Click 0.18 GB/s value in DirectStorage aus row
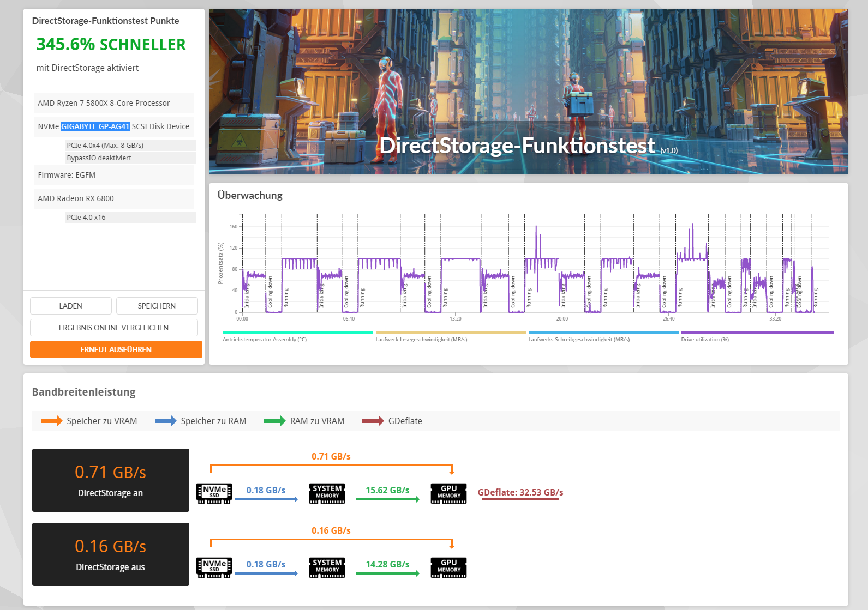 click(266, 564)
